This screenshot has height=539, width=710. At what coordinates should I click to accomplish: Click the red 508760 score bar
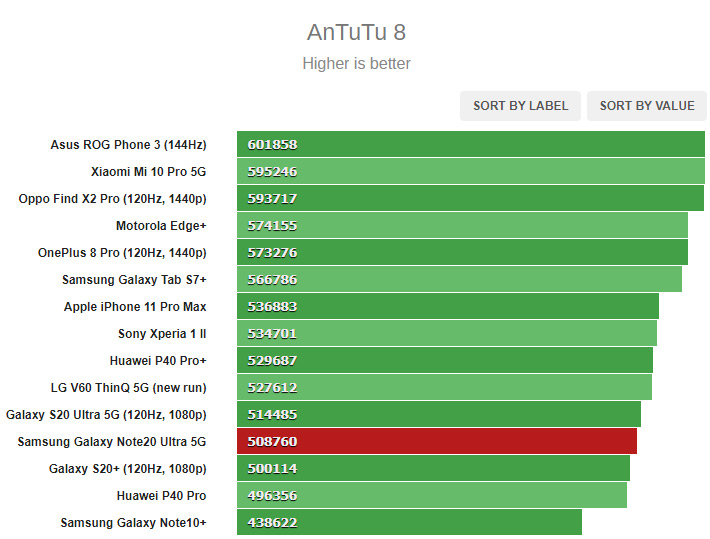coord(437,441)
